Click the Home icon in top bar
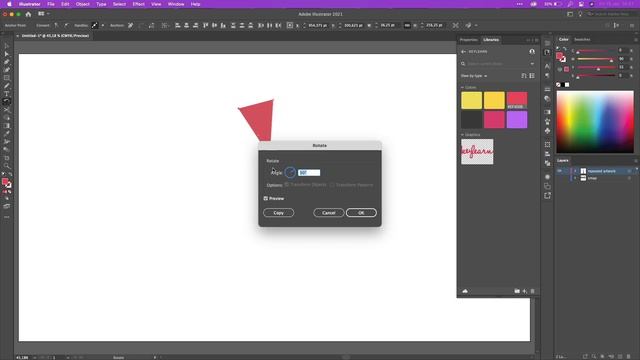640x360 pixels. pos(28,14)
